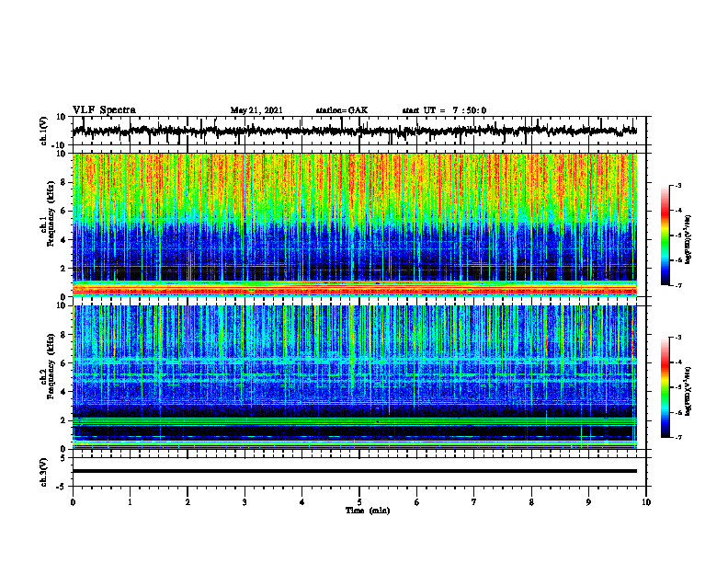This screenshot has width=728, height=563.
Task: Click the "-7" value on ch.2 color bar
Action: (678, 437)
